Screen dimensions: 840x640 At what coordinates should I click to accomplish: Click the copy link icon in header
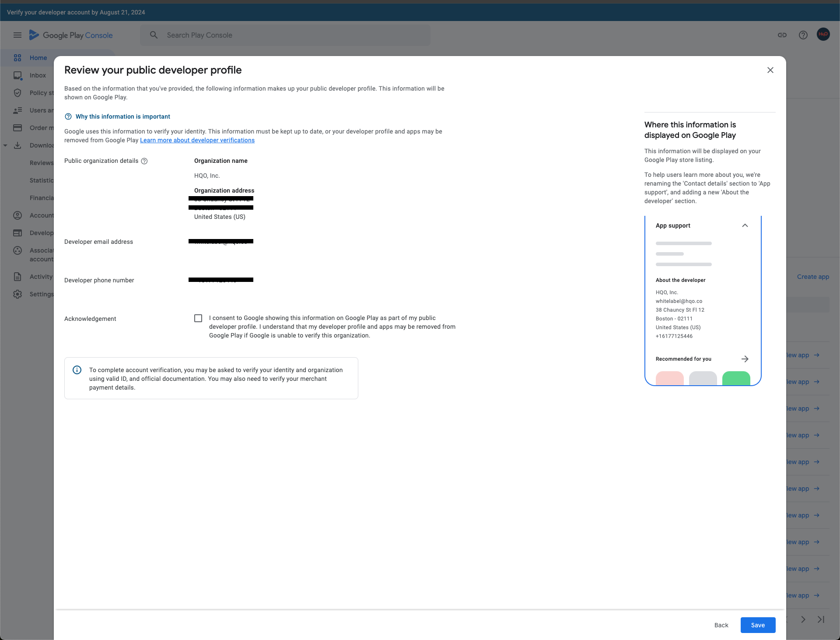[x=782, y=35]
